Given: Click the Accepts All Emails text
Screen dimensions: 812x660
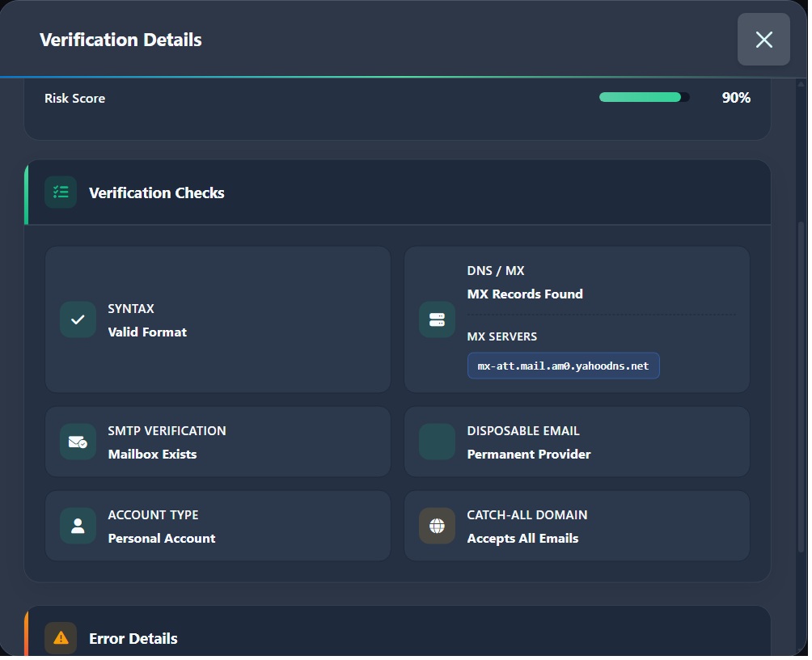Looking at the screenshot, I should click(x=525, y=540).
